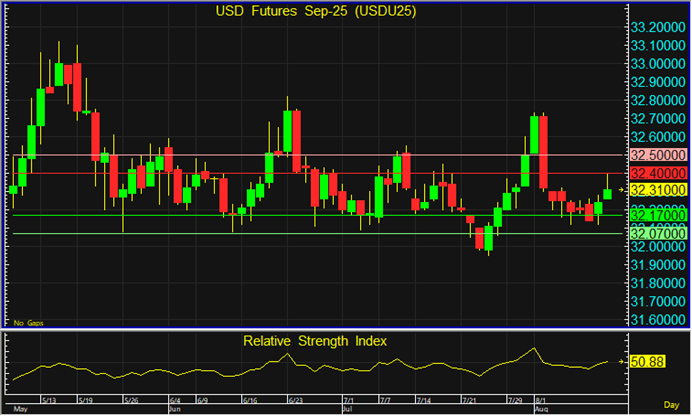Image resolution: width=692 pixels, height=416 pixels.
Task: Click the 7/21 date on the time axis
Action: [469, 400]
